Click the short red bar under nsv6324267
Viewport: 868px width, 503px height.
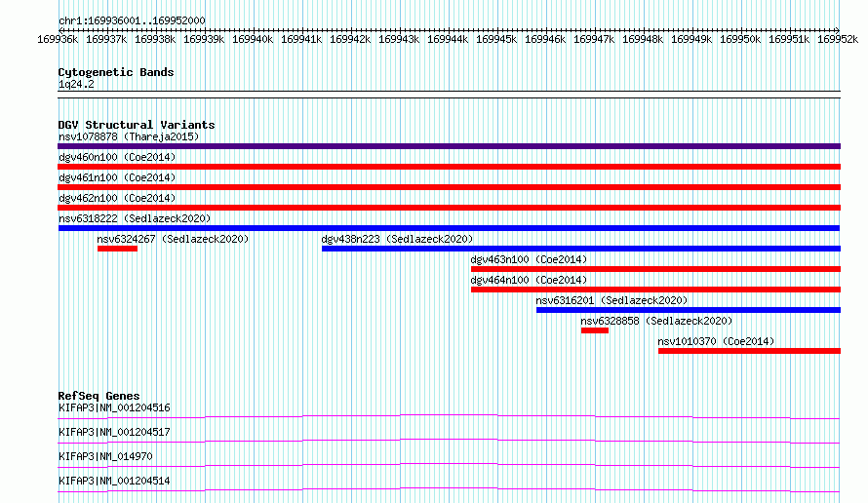coord(117,249)
